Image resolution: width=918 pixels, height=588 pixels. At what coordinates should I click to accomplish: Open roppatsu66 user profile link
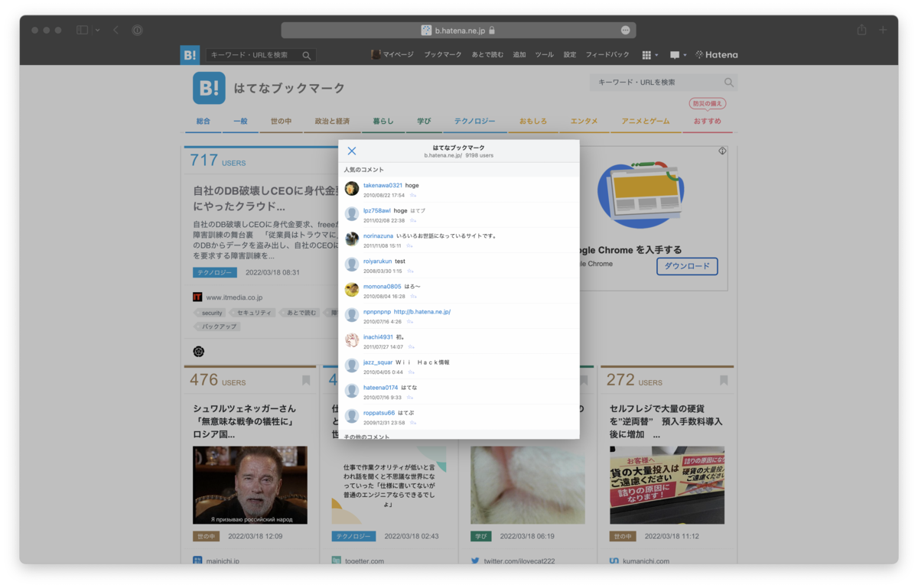coord(379,413)
